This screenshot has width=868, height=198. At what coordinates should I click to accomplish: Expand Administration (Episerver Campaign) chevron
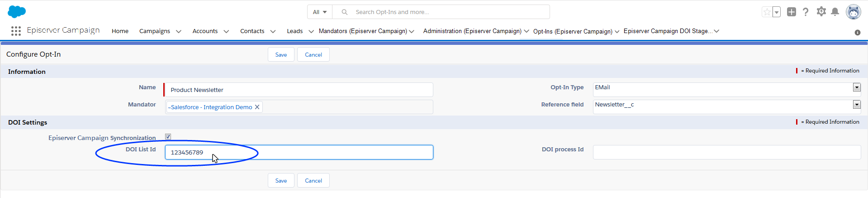(x=526, y=31)
